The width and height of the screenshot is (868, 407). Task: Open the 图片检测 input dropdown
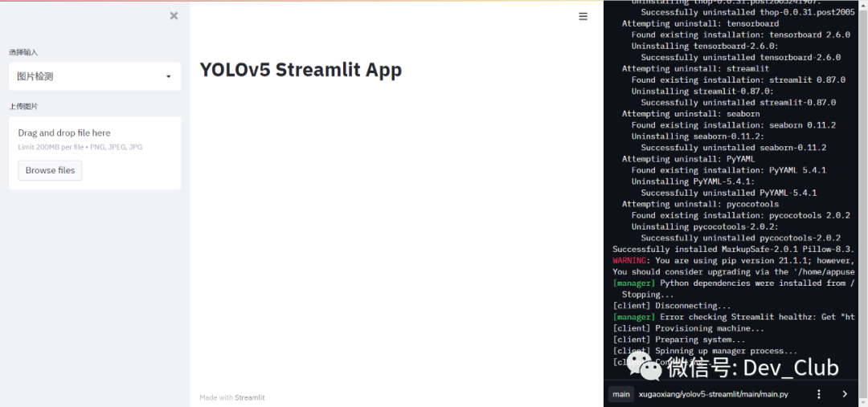95,76
